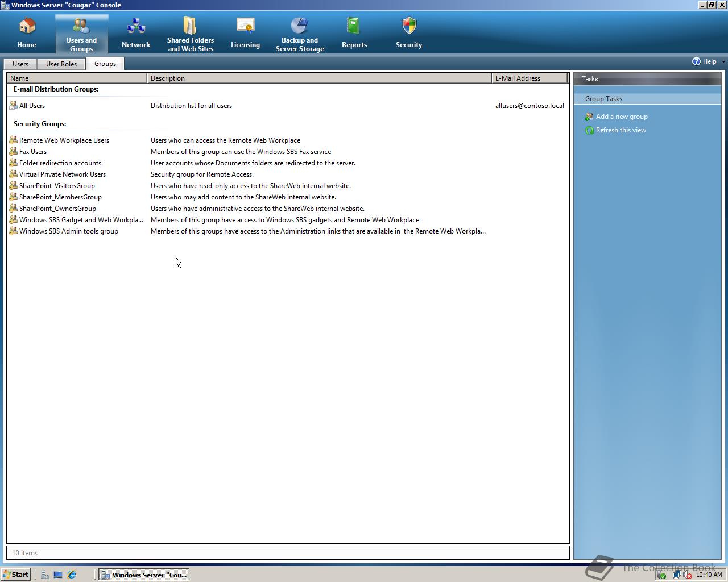This screenshot has height=582, width=728.
Task: Select Remote Web Workplace Users name
Action: point(64,140)
